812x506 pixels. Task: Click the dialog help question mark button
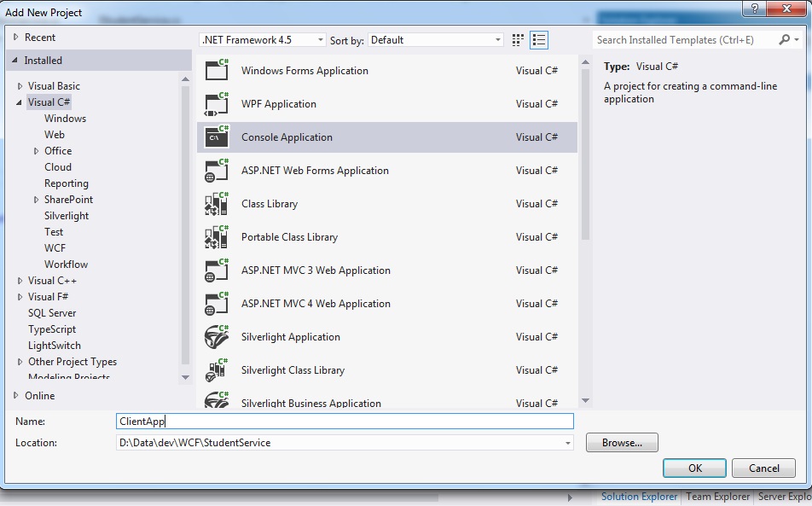[755, 8]
